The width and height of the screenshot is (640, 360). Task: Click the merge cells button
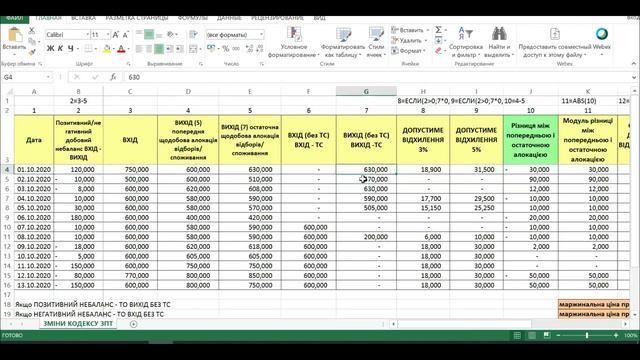coord(193,49)
